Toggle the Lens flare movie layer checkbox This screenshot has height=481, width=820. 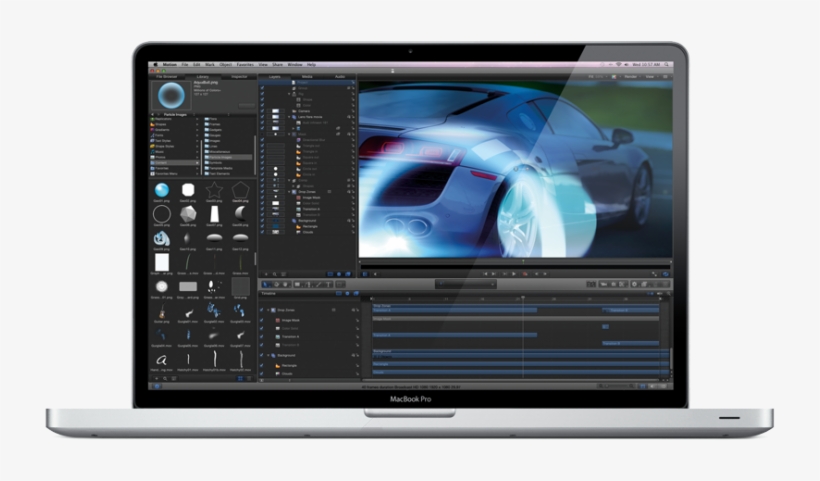click(263, 117)
